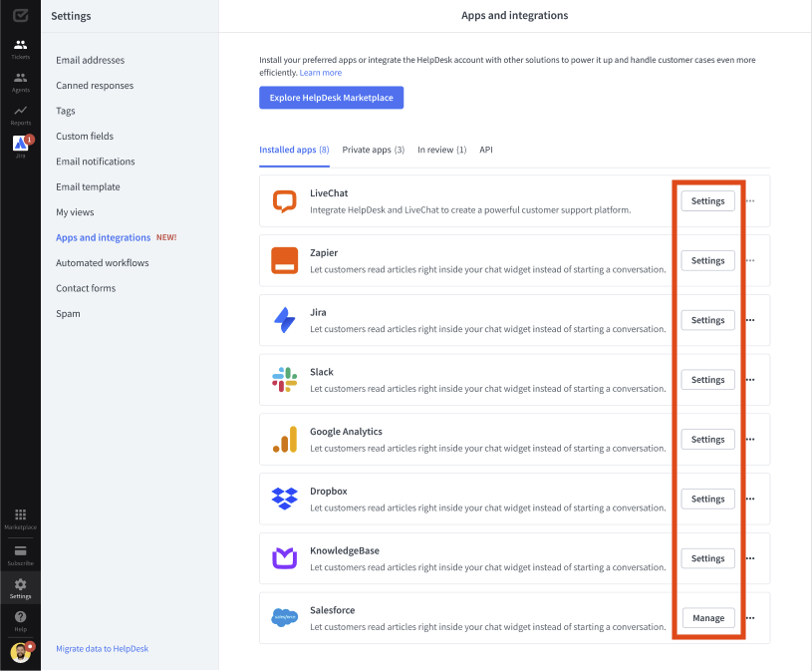812x671 pixels.
Task: Click the Salesforce cloud logo
Action: (x=284, y=617)
